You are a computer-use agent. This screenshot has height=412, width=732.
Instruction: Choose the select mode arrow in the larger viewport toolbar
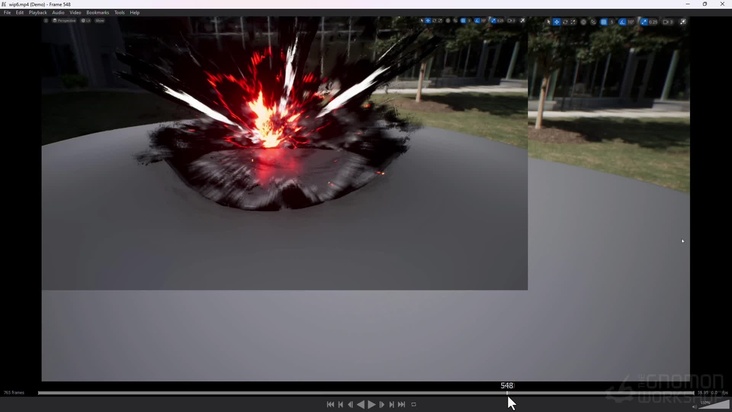(548, 22)
